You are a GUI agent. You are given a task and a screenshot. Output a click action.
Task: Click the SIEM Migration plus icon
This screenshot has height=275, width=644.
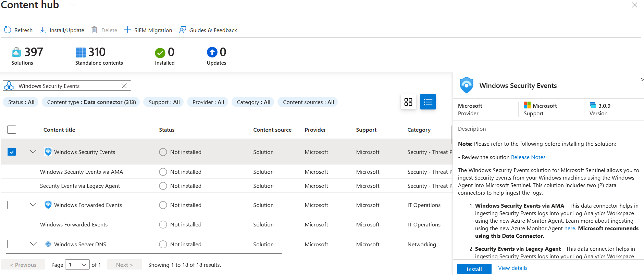(127, 30)
